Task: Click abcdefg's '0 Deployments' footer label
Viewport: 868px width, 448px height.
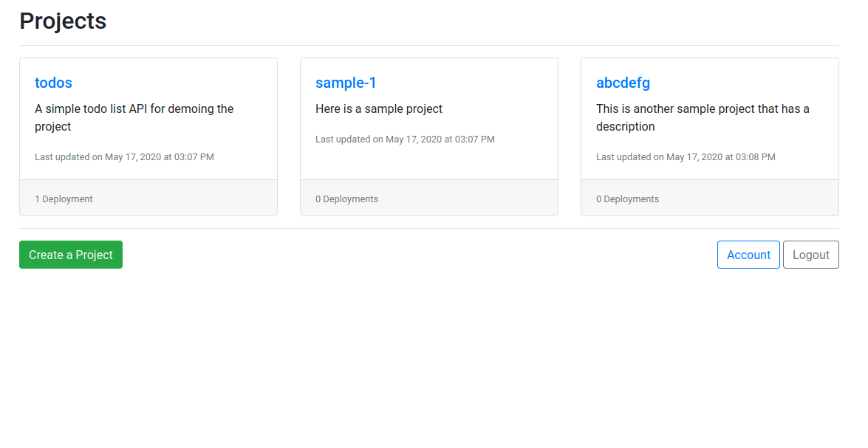Action: (627, 199)
